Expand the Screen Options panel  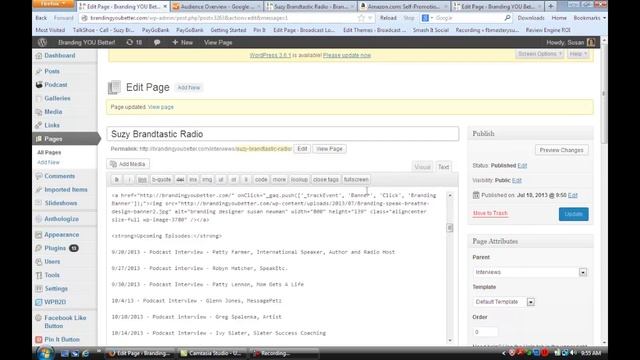pyautogui.click(x=540, y=54)
